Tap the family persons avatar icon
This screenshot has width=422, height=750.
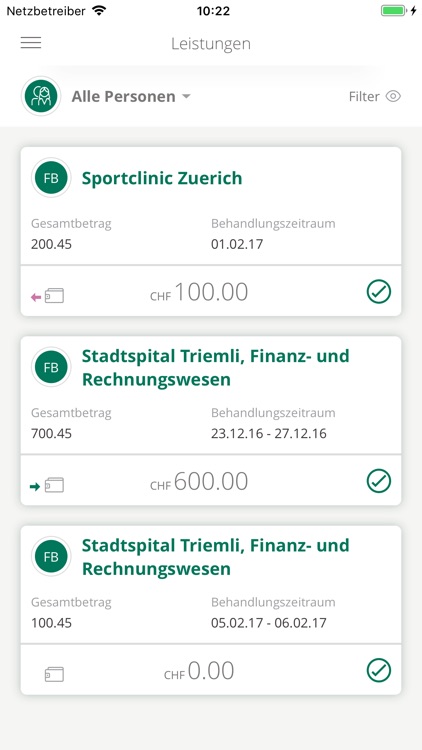point(41,96)
